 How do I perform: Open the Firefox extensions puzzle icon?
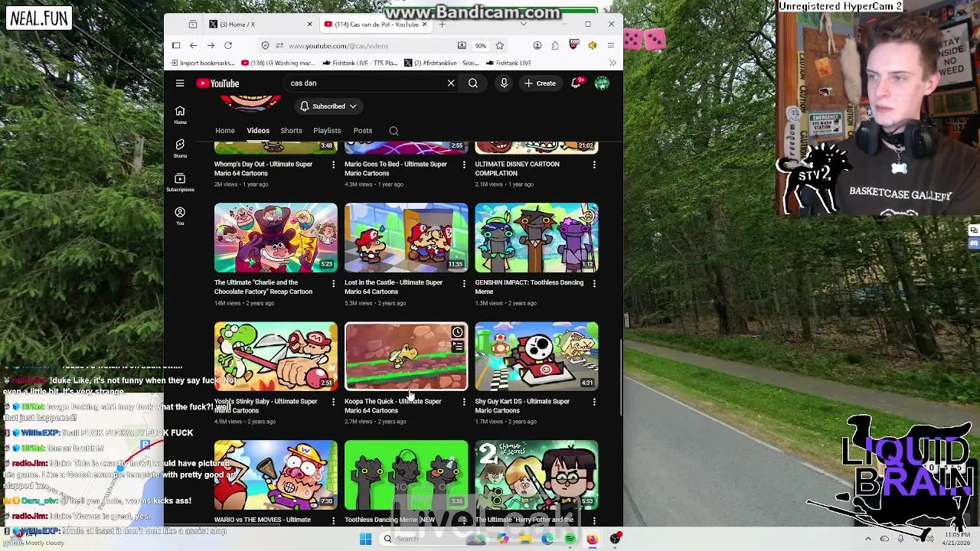(555, 46)
